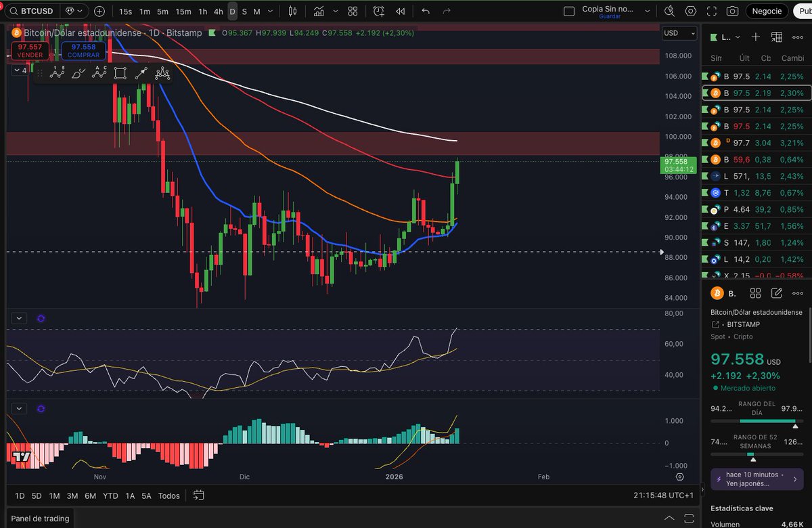This screenshot has width=812, height=528.
Task: Select the 1D date range
Action: pos(20,496)
